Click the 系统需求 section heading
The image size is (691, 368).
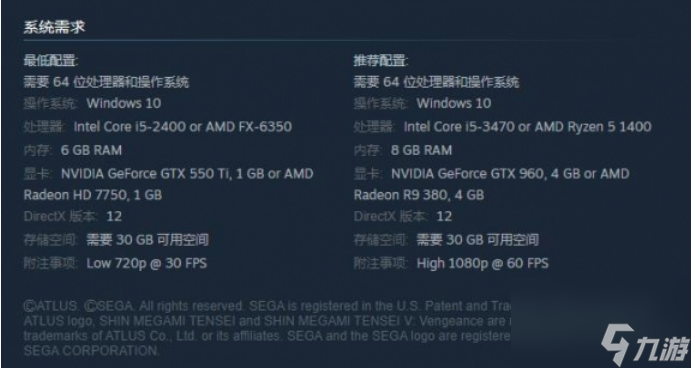coord(54,27)
